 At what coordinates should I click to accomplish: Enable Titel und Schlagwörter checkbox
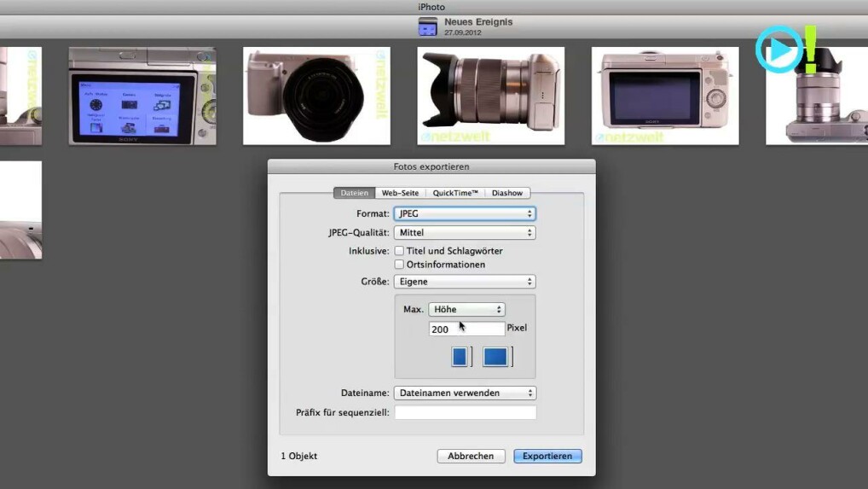pos(399,251)
